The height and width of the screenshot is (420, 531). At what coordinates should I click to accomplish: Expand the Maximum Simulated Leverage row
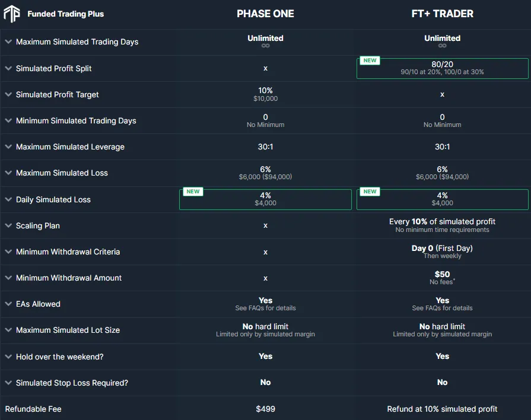pos(7,147)
